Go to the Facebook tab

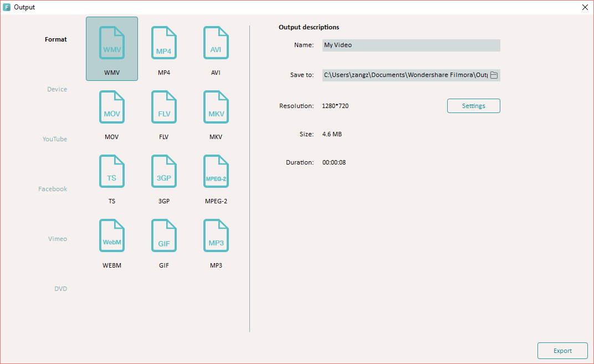[53, 189]
